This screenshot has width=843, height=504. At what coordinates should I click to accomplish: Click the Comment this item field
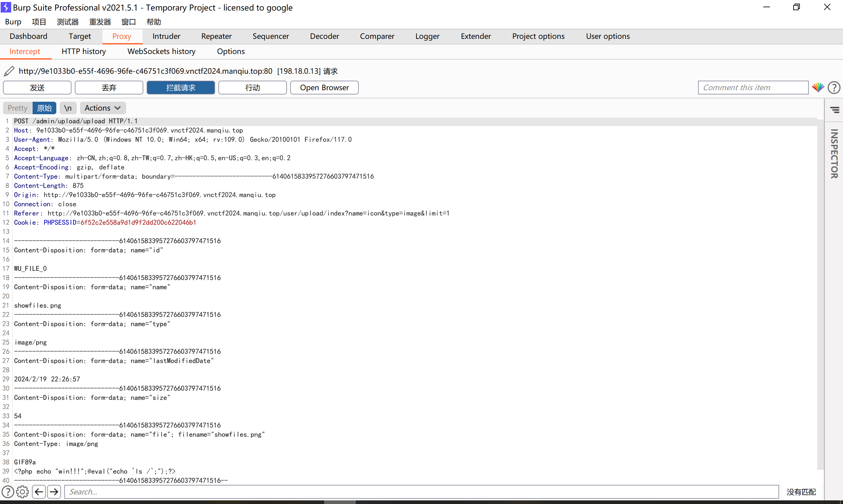[753, 88]
